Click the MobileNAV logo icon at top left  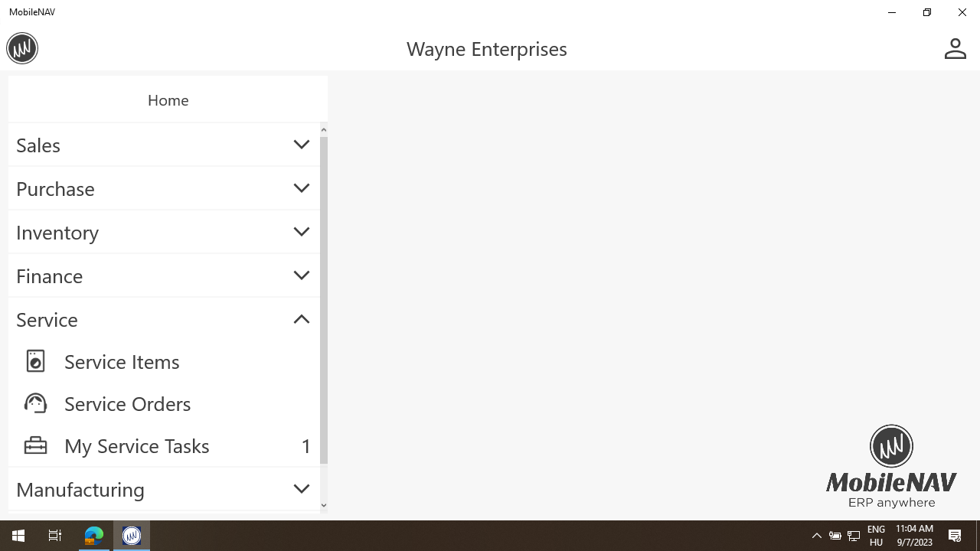[x=22, y=48]
